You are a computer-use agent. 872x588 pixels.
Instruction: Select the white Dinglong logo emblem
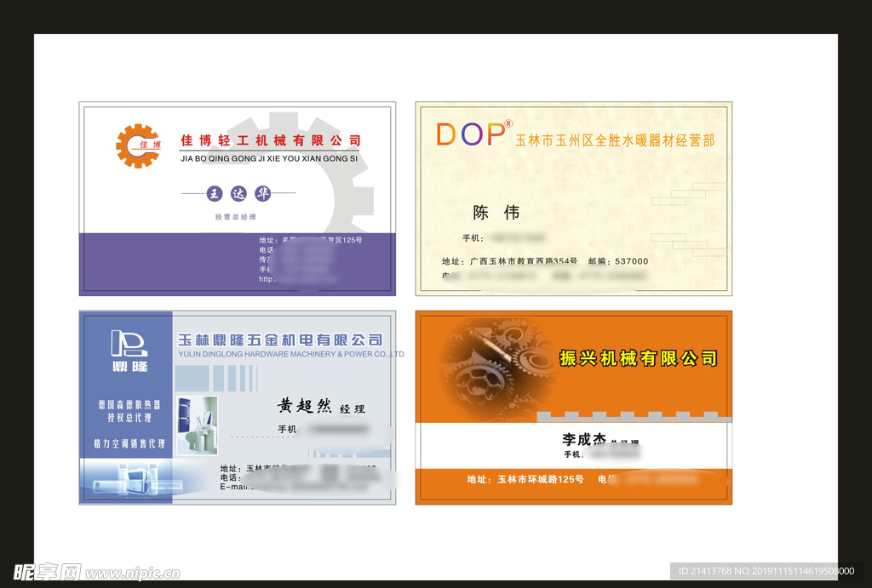click(x=129, y=343)
